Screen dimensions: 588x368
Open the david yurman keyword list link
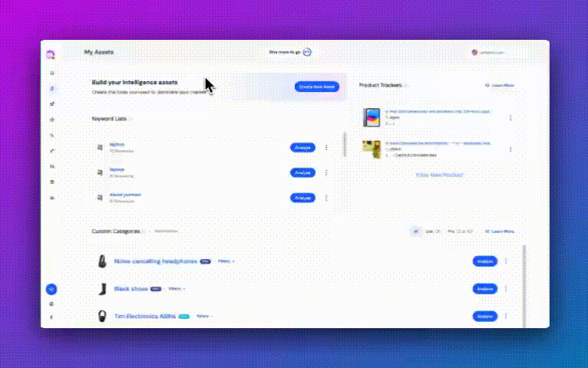click(x=125, y=195)
